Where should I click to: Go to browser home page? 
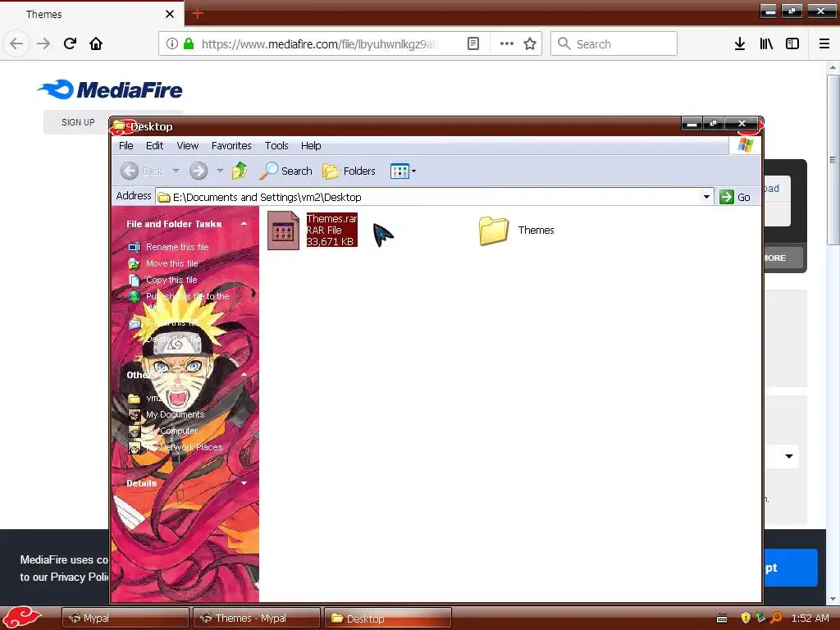(96, 43)
